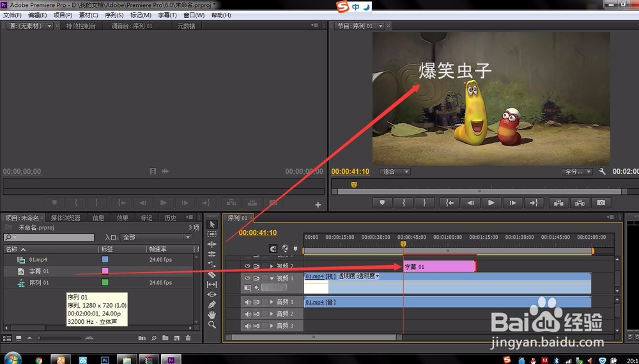Click Extract button in Program monitor
The image size is (639, 364).
580,203
